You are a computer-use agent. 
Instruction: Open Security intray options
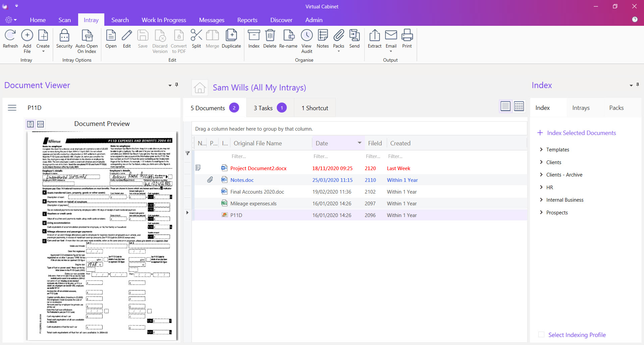tap(64, 39)
